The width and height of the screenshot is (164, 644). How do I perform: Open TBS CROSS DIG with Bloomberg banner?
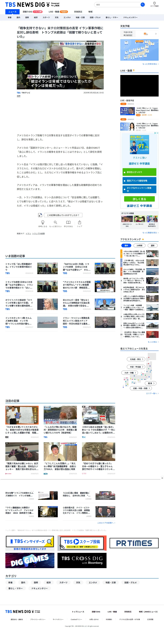point(82,560)
